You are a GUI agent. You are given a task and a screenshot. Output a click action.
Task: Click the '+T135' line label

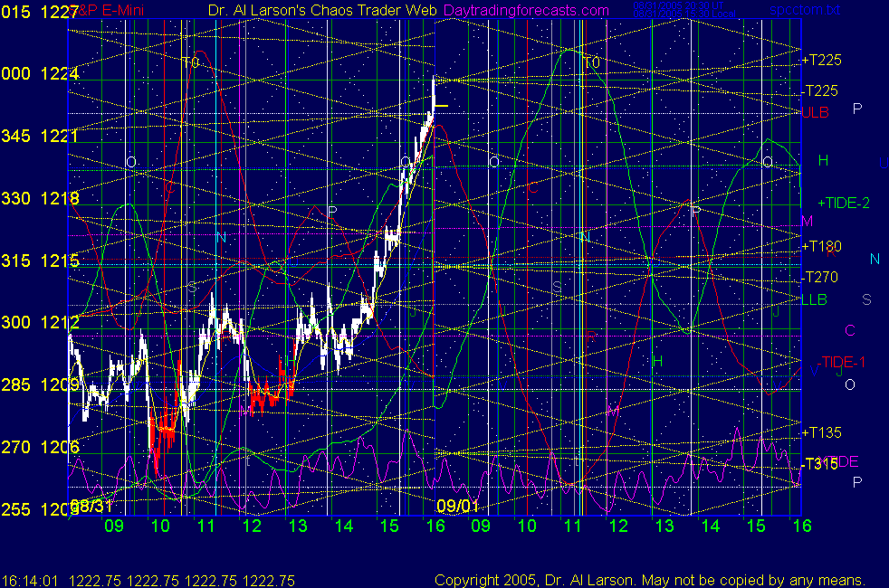tap(821, 432)
